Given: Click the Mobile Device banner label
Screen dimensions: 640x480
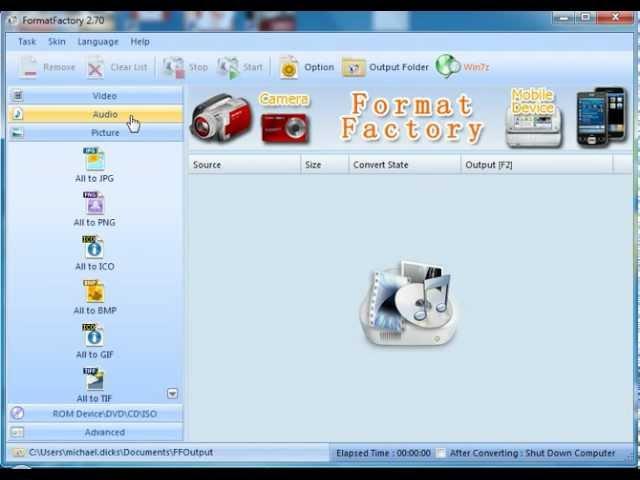Looking at the screenshot, I should (533, 101).
